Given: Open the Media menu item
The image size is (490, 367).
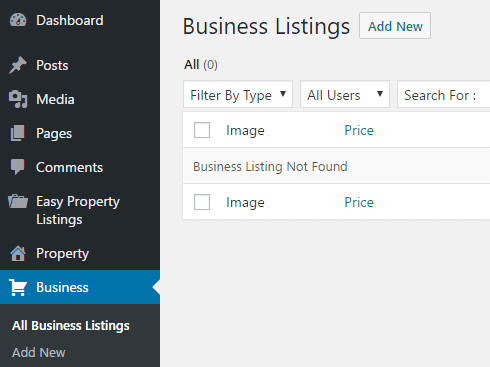Looking at the screenshot, I should [x=80, y=99].
